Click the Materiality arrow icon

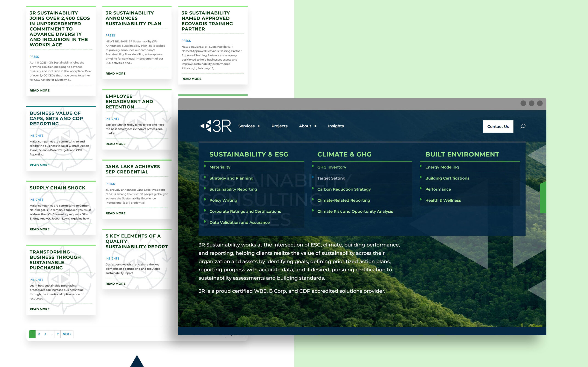(x=205, y=167)
